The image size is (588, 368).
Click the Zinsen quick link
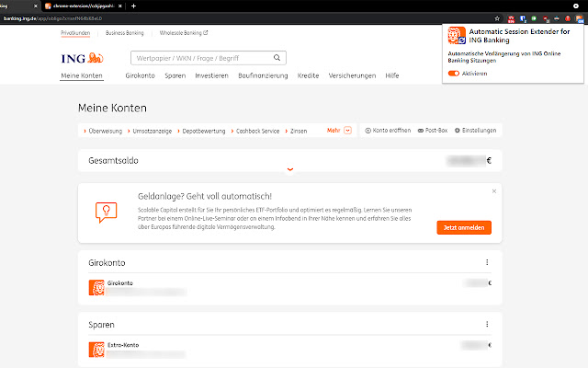pos(296,131)
